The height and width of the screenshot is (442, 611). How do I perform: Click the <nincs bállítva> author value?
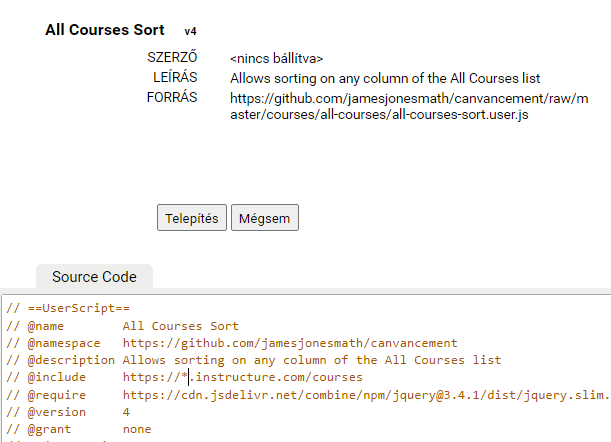point(276,58)
